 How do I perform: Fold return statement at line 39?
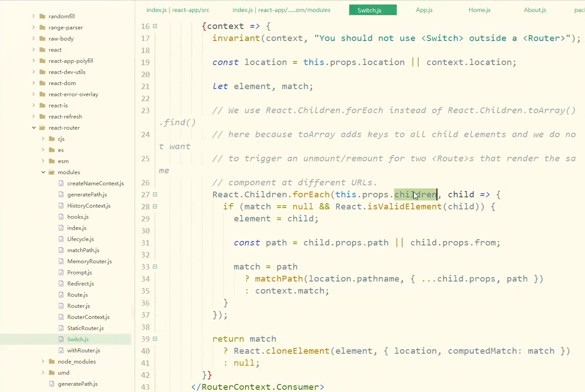click(155, 339)
